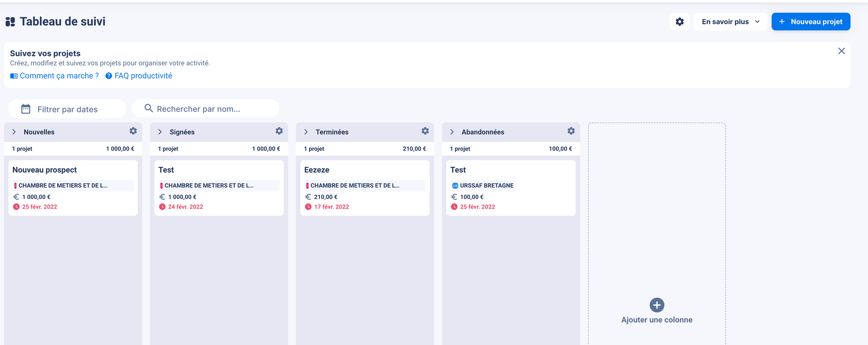
Task: Click the Filtrer par dates field
Action: click(x=67, y=109)
